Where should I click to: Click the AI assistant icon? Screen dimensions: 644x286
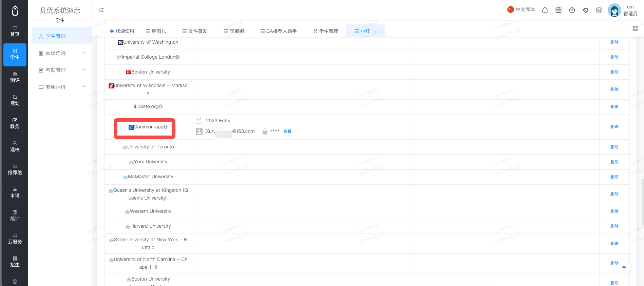point(599,10)
